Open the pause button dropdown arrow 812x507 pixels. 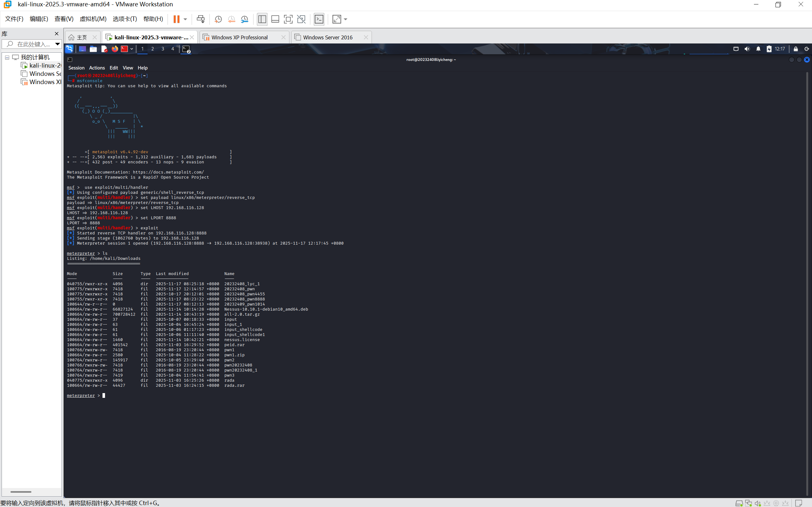point(185,19)
